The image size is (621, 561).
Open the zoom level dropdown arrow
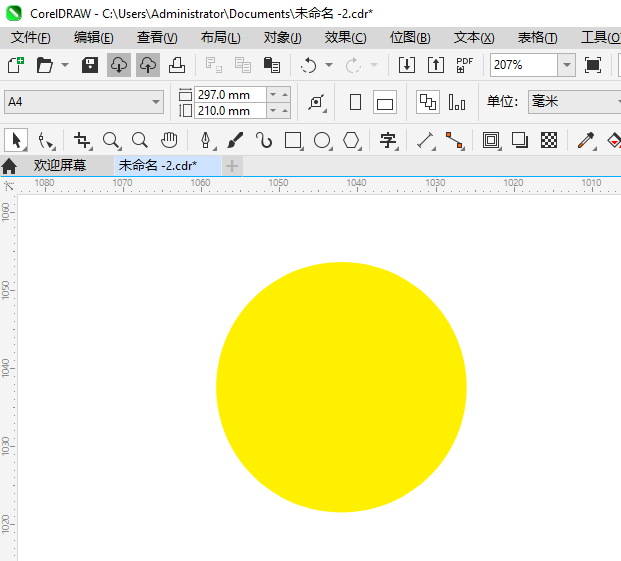coord(567,65)
